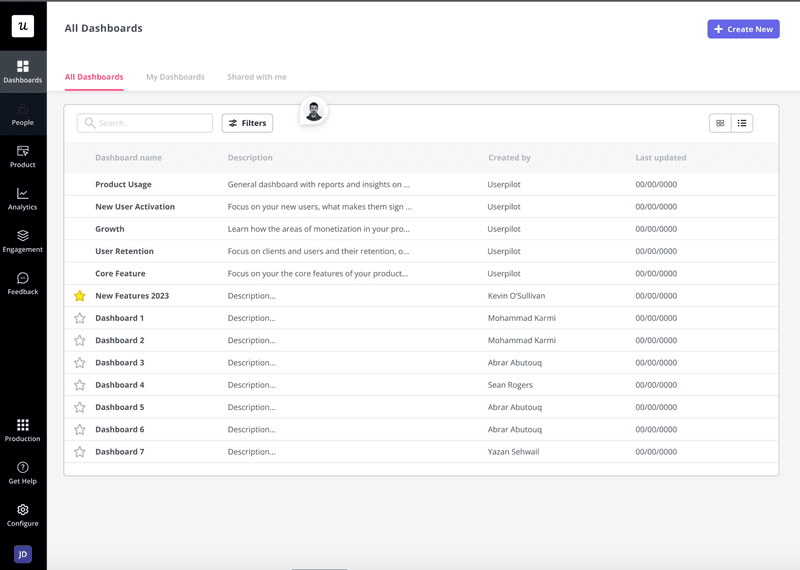Go to the Product section

pos(23,157)
